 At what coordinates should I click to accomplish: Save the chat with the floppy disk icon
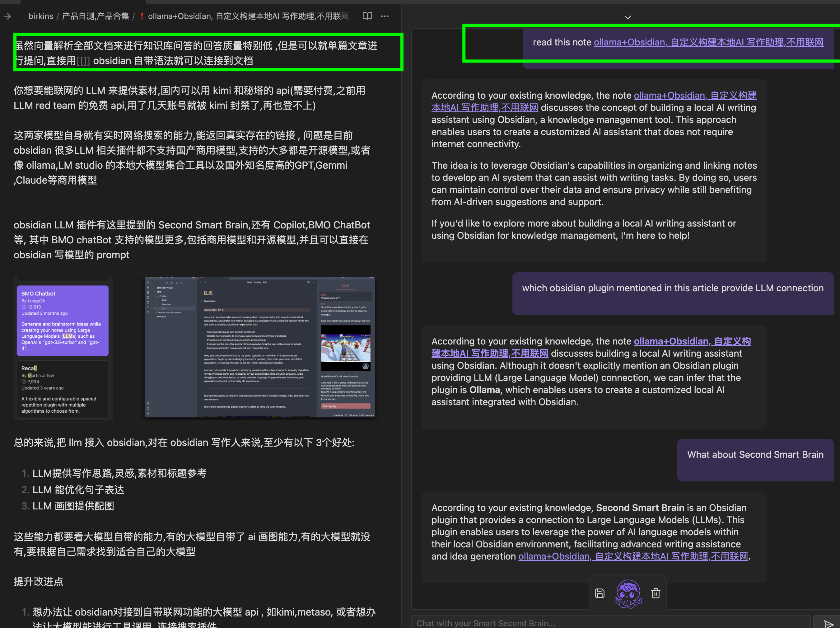(x=600, y=593)
